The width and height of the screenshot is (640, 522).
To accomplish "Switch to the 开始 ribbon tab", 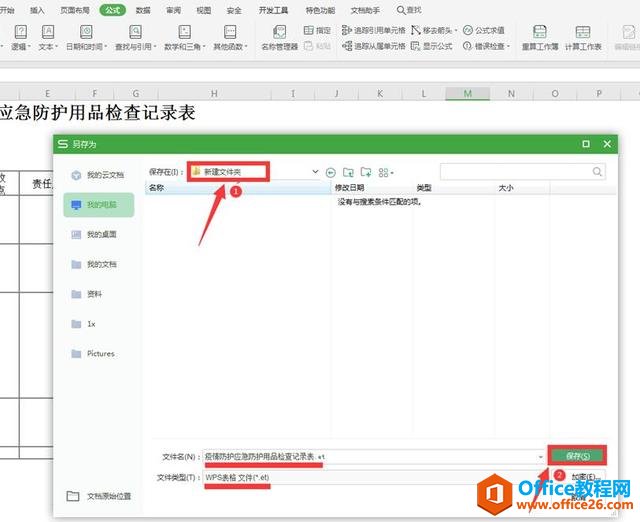I will (7, 10).
